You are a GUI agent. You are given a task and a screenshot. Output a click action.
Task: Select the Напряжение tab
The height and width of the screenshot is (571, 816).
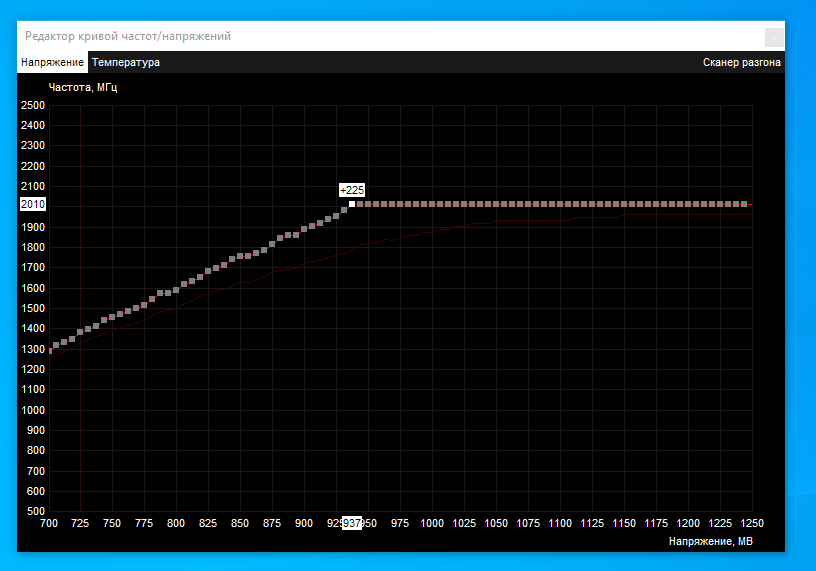point(52,62)
